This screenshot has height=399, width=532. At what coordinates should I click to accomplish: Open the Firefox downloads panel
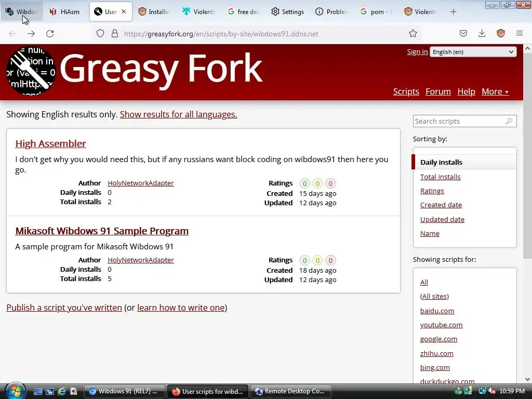tap(482, 33)
